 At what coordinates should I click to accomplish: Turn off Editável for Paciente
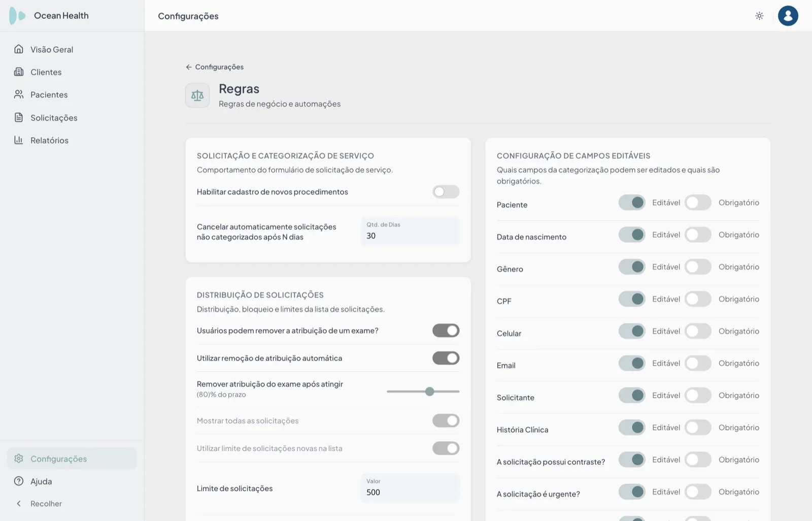tap(632, 203)
